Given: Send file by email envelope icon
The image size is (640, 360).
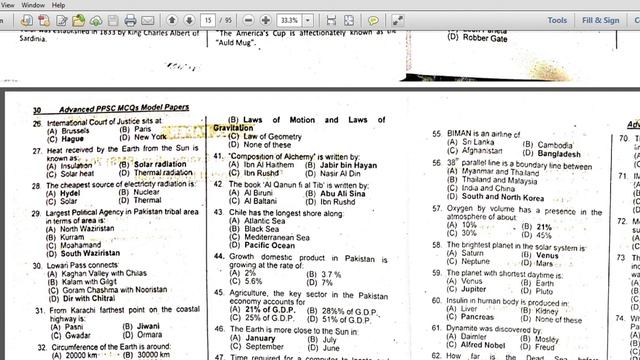Looking at the screenshot, I should click(x=148, y=20).
